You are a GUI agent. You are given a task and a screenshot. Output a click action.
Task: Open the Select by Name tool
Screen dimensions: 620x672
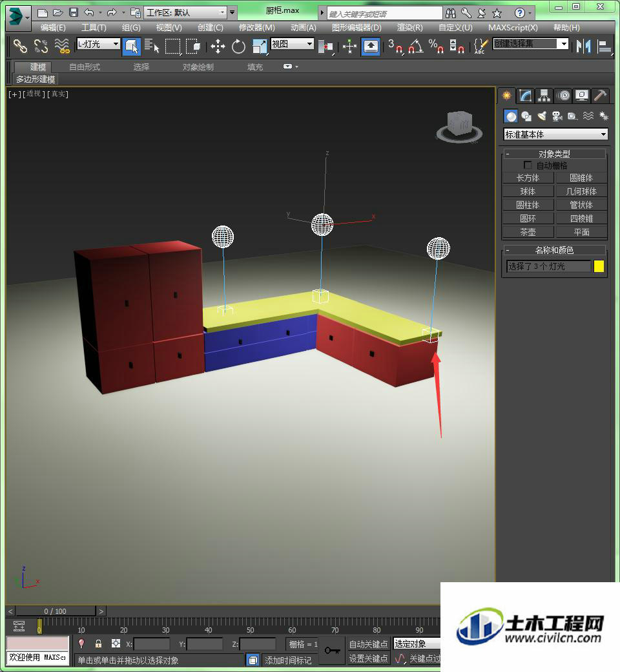(x=151, y=46)
